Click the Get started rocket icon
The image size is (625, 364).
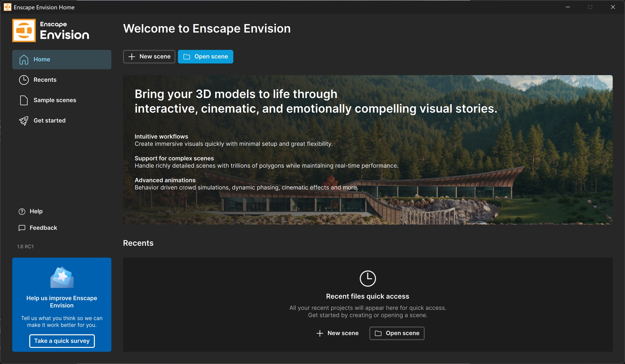(24, 121)
